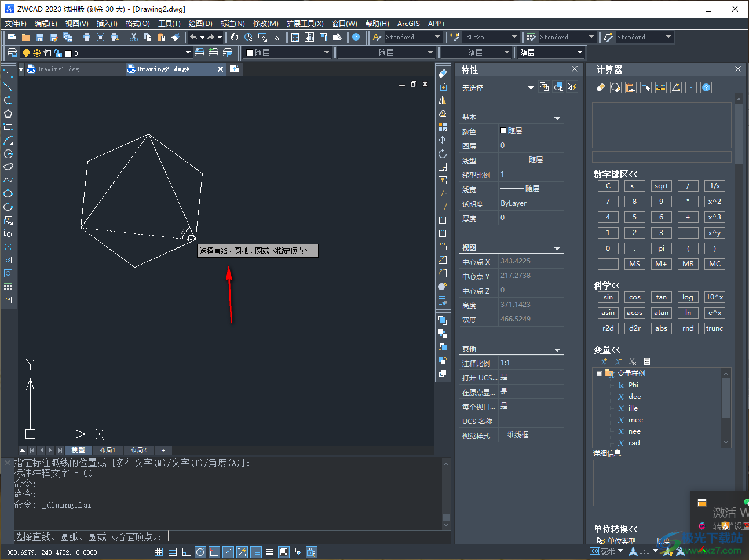This screenshot has width=749, height=560.
Task: Collapse the 其他 section in properties
Action: [557, 350]
